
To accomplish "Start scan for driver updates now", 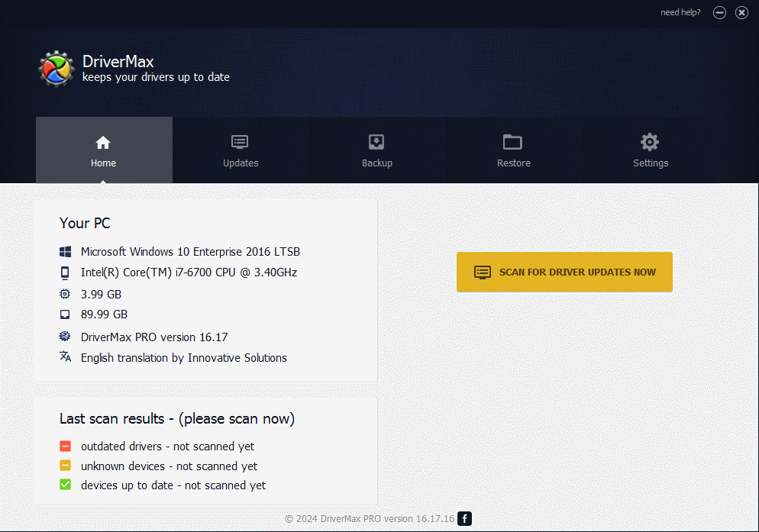I will click(564, 272).
